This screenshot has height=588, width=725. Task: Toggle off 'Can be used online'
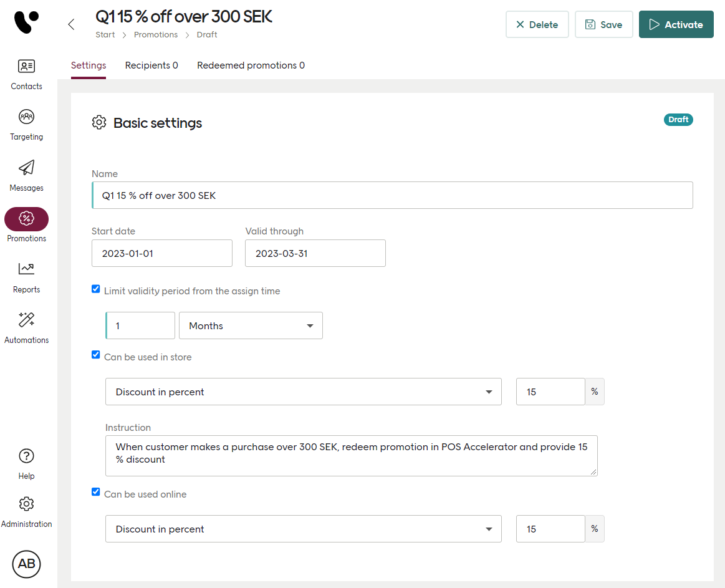(x=95, y=491)
